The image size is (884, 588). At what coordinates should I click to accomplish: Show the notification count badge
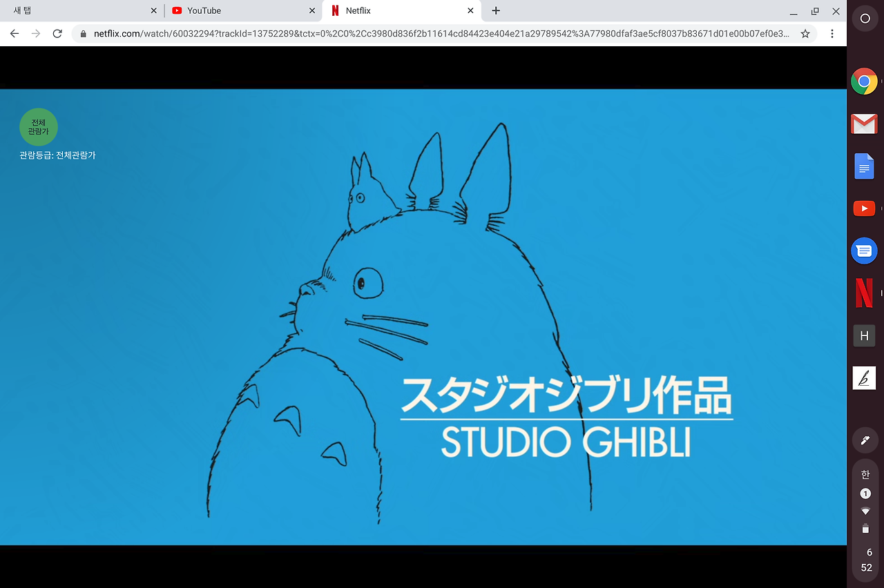865,493
